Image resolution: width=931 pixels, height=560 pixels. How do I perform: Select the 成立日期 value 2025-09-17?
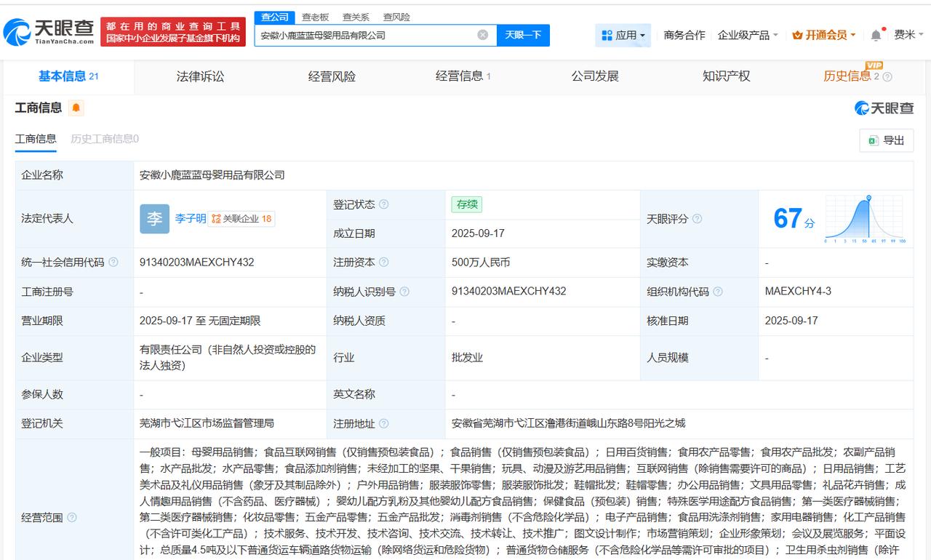coord(478,233)
